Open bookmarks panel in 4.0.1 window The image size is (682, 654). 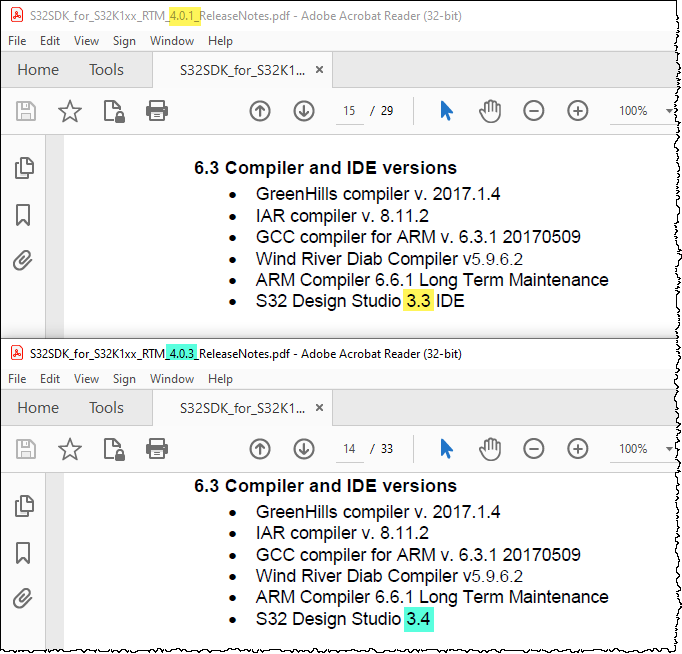23,215
